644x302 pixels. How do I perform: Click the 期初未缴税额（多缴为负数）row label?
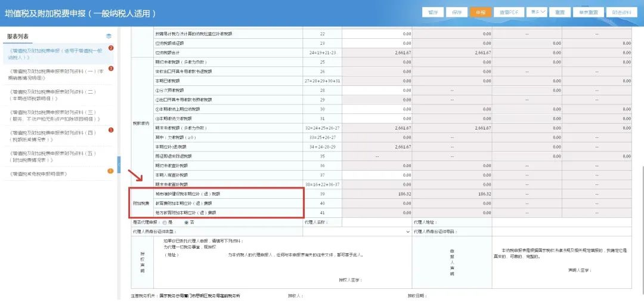[x=181, y=62]
